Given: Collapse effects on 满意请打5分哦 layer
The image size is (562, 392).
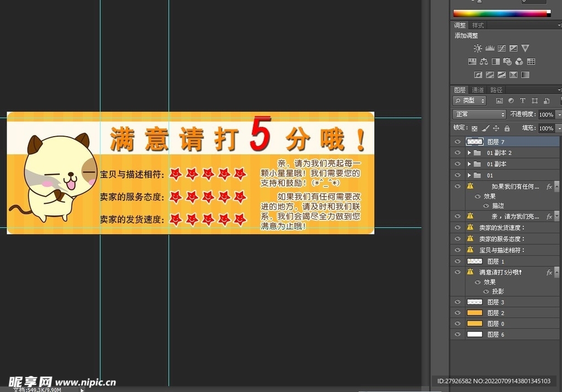Looking at the screenshot, I should [557, 272].
